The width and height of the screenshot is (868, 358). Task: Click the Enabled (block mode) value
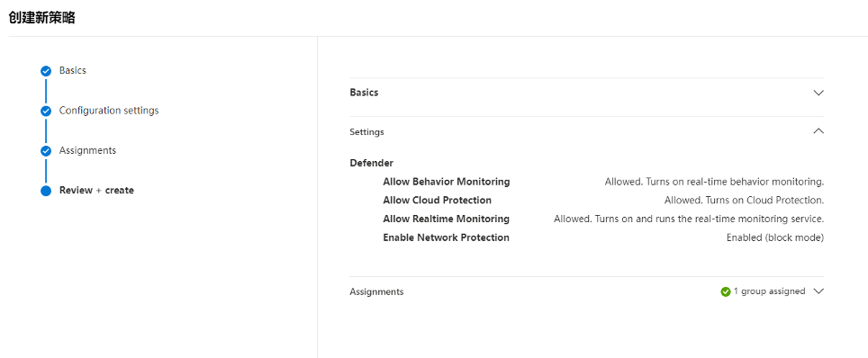click(775, 238)
